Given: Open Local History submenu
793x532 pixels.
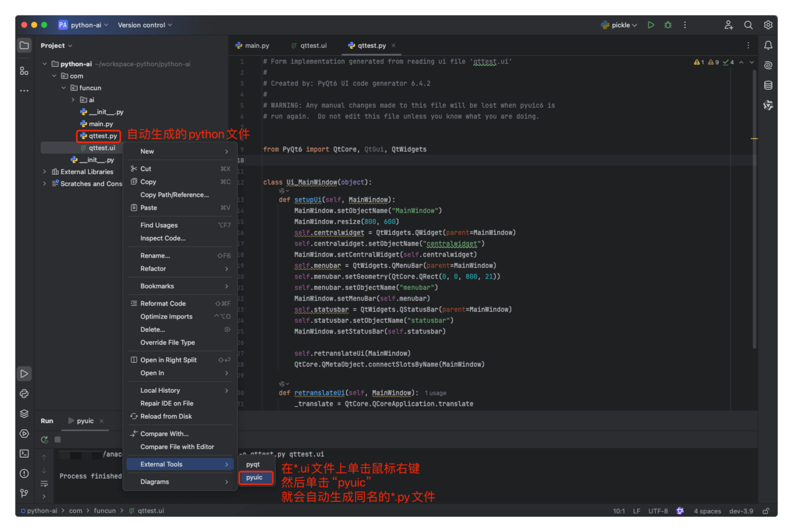Looking at the screenshot, I should tap(180, 390).
